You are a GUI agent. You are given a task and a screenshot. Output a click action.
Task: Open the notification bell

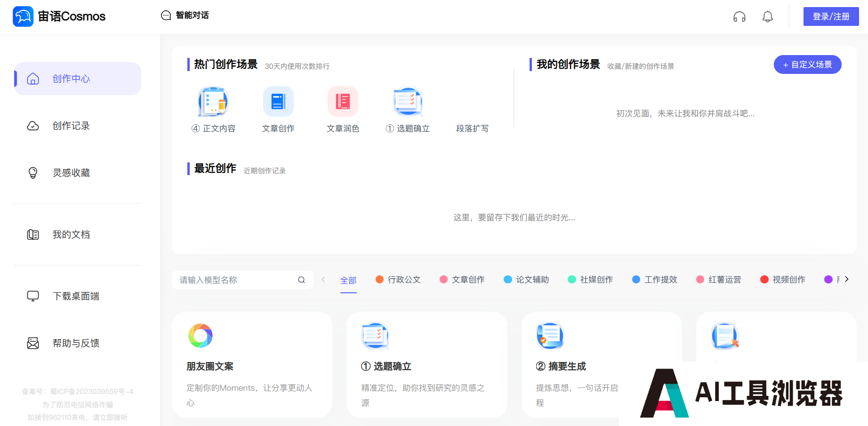tap(767, 17)
